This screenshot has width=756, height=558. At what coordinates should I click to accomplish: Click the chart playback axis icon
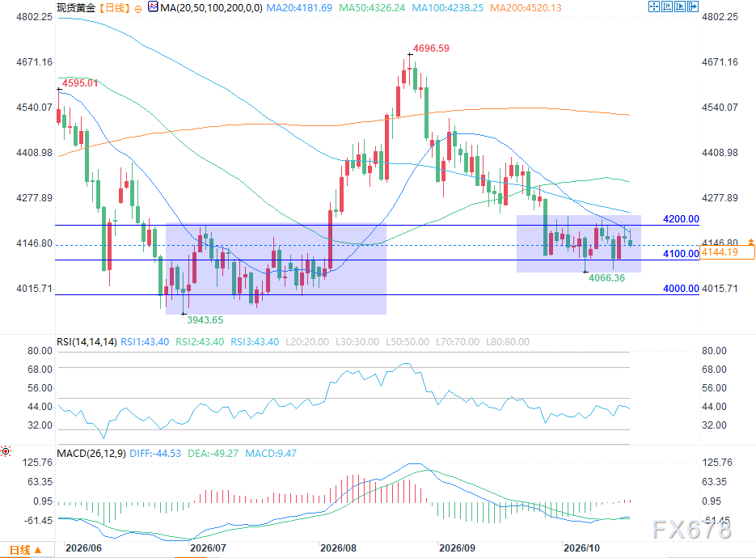pyautogui.click(x=680, y=6)
